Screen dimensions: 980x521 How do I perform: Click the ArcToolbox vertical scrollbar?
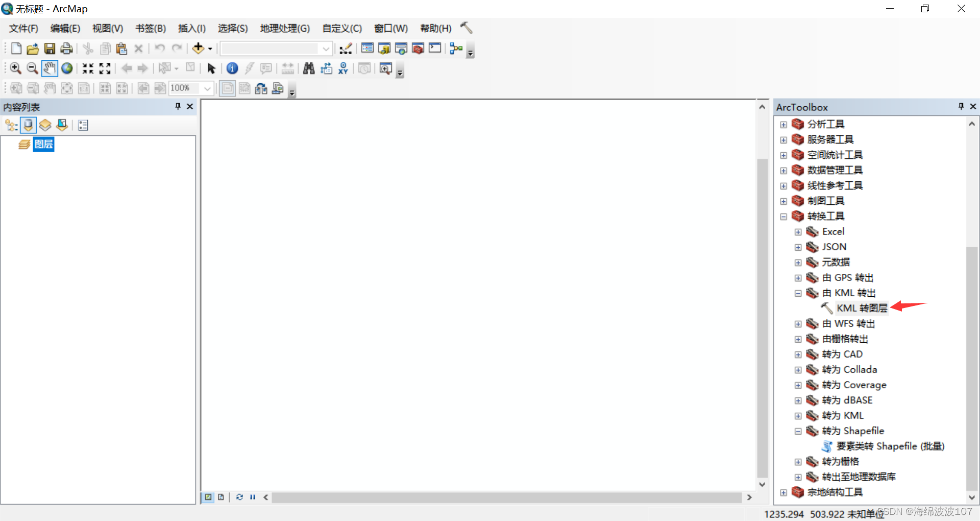point(972,368)
